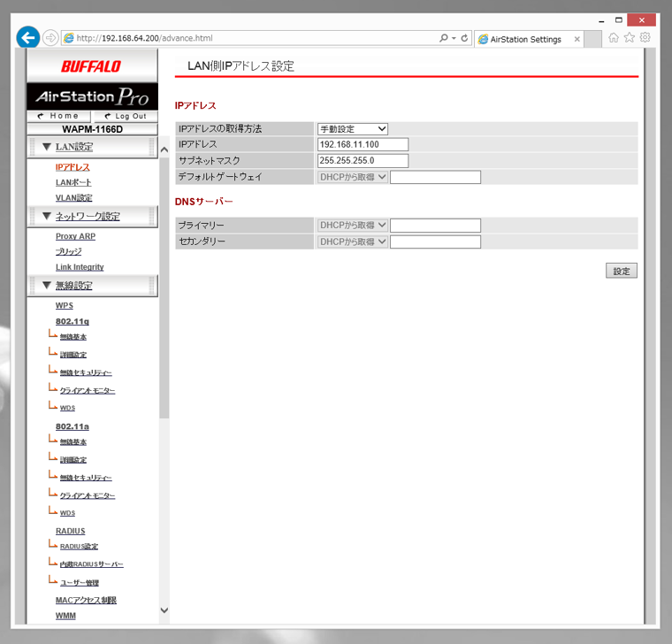The image size is (672, 644).
Task: Collapse the 無線設定 section
Action: pos(92,286)
